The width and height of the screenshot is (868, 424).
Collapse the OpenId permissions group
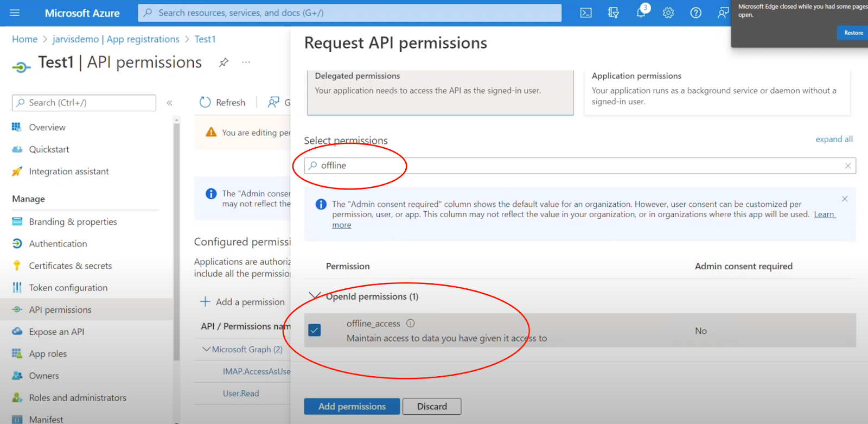[x=315, y=296]
